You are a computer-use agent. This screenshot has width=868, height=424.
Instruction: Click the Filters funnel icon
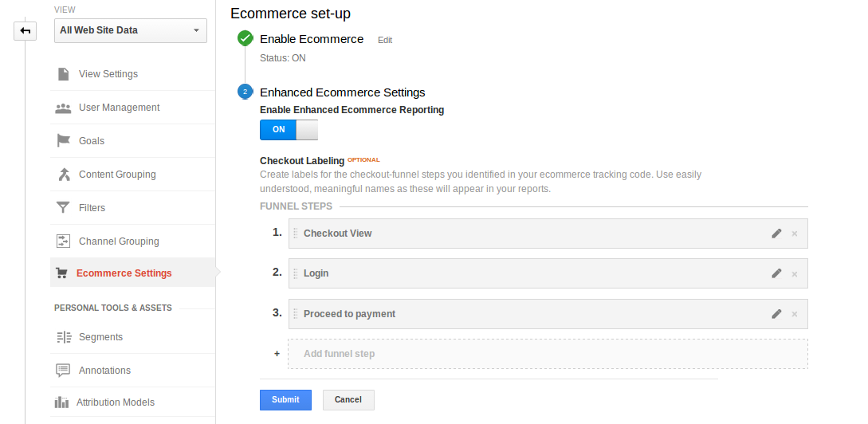pos(63,208)
